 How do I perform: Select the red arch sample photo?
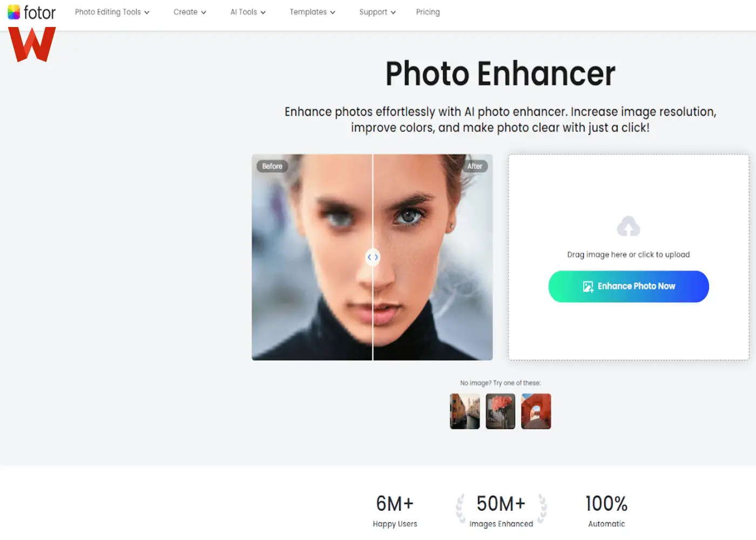pos(536,411)
